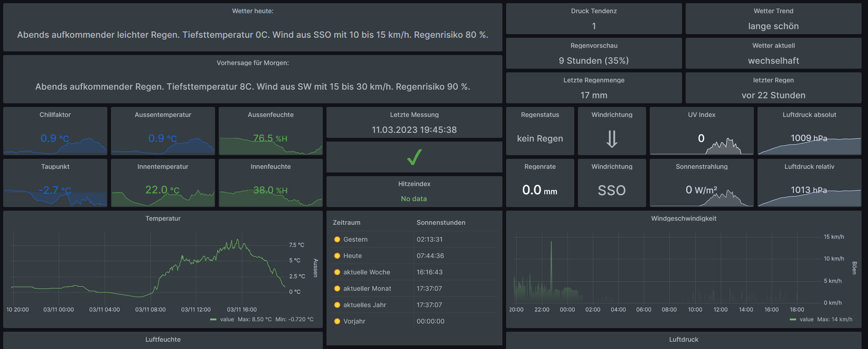Open the Taupunkt panel title menu
Screen dimensions: 868x349
(x=55, y=167)
